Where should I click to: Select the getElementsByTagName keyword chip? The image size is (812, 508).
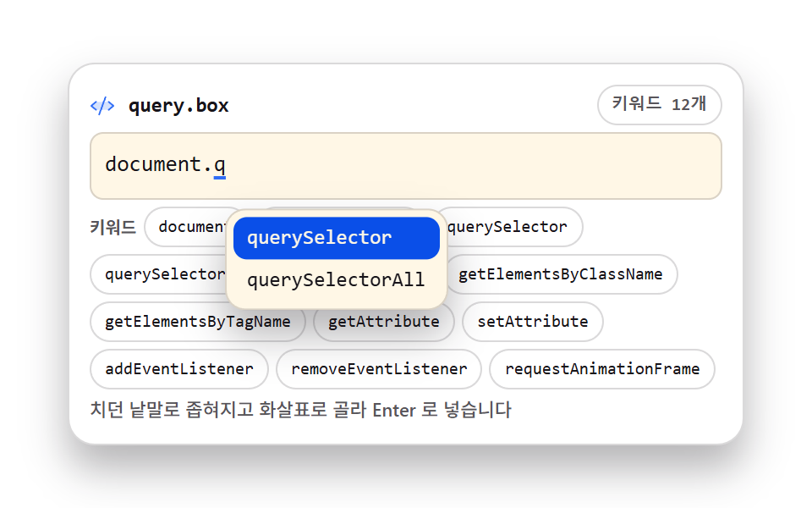[198, 322]
